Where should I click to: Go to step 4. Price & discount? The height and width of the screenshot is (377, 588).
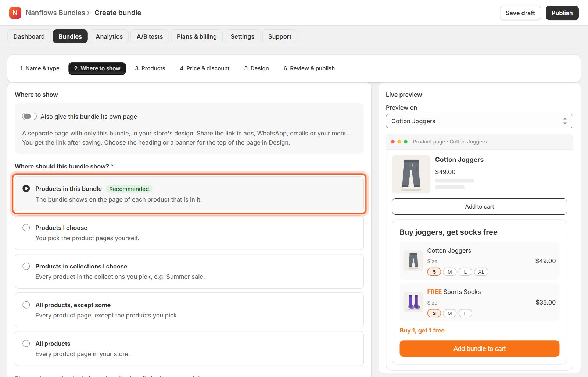click(205, 68)
